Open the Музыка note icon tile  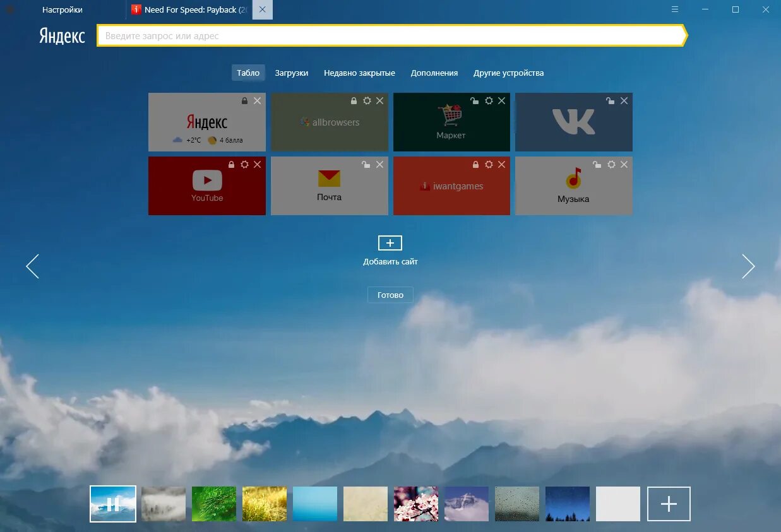[574, 186]
